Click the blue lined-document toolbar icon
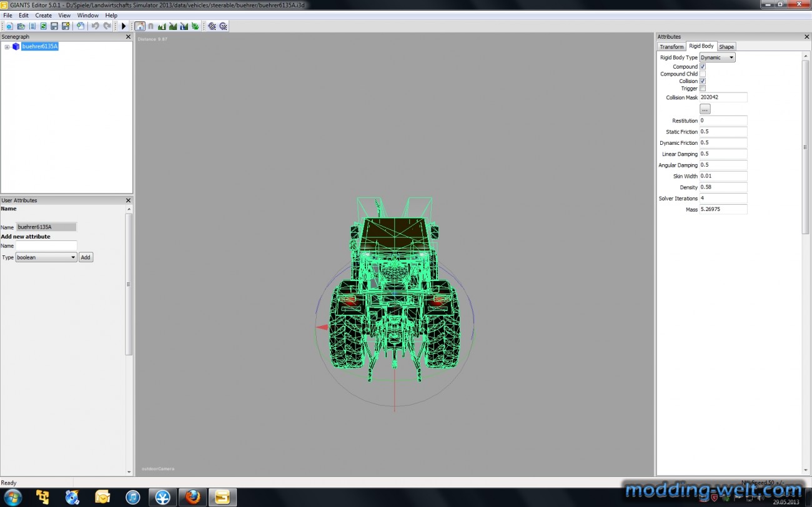This screenshot has width=812, height=507. click(x=32, y=26)
